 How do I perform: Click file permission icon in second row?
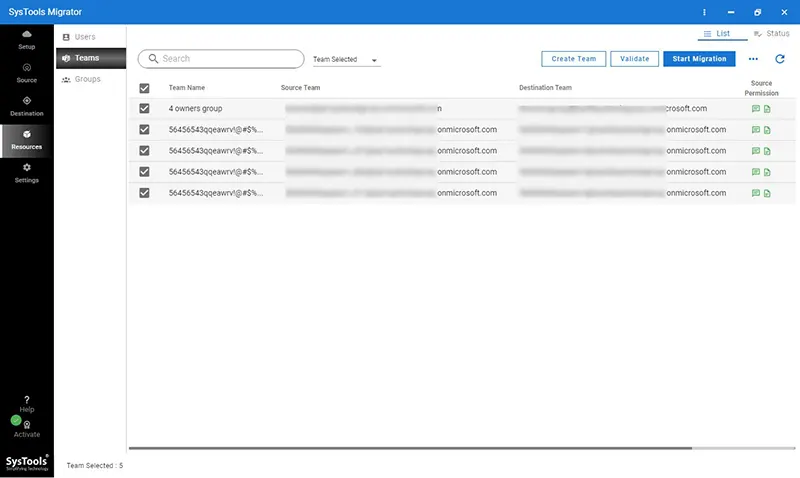click(767, 130)
